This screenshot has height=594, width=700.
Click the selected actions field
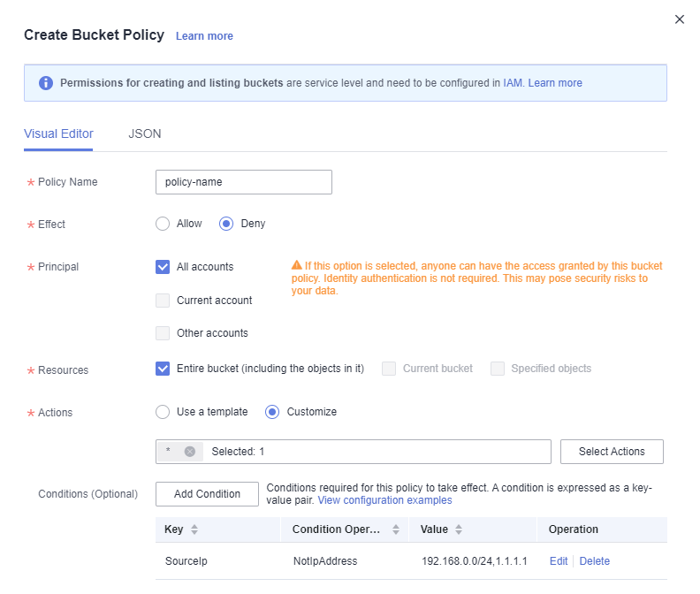(x=354, y=452)
